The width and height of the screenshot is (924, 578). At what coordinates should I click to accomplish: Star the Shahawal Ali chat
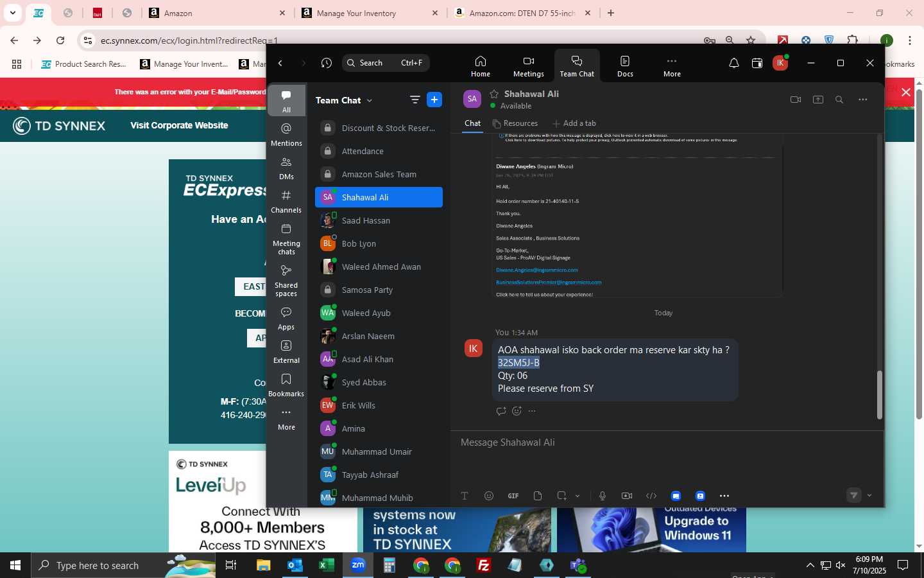(494, 94)
